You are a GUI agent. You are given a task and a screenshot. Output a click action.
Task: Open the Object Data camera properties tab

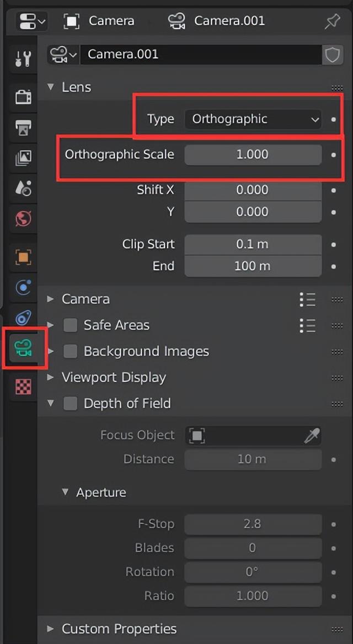(23, 348)
